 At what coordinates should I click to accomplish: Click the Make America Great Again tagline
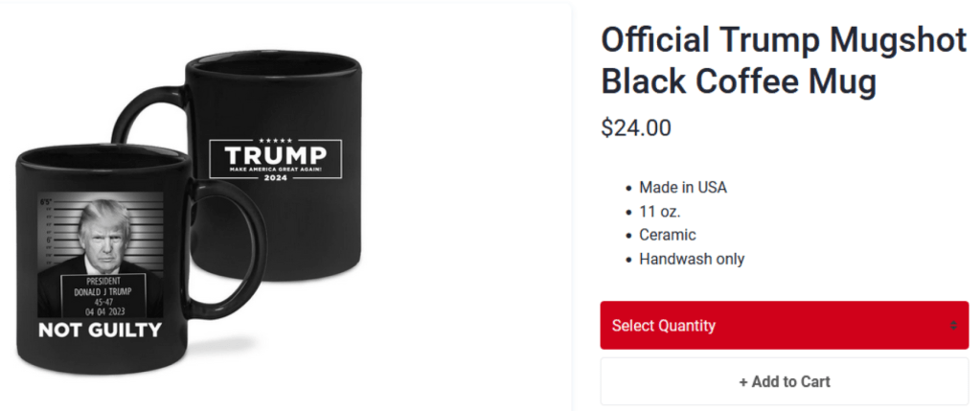point(276,170)
